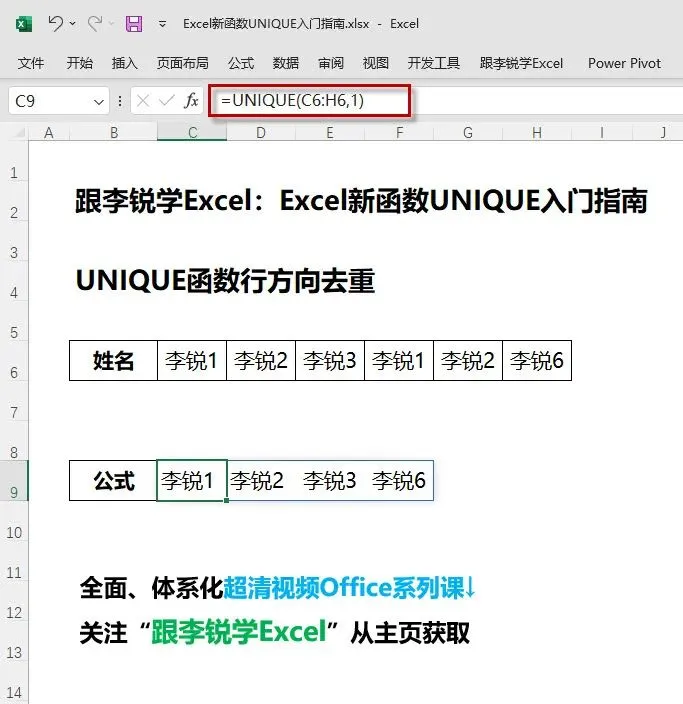Image resolution: width=683 pixels, height=704 pixels.
Task: Switch to the 开始 ribbon tab
Action: (x=79, y=63)
